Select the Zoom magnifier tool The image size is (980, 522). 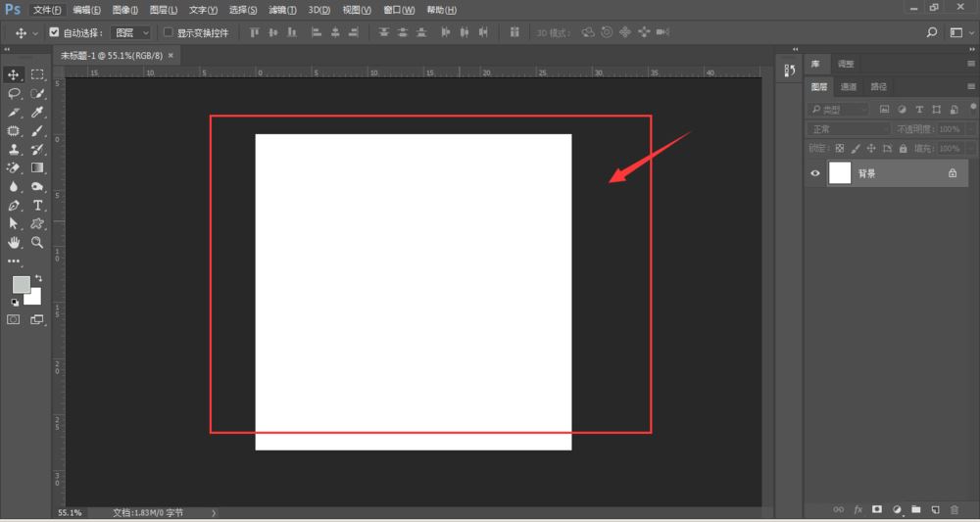point(37,242)
